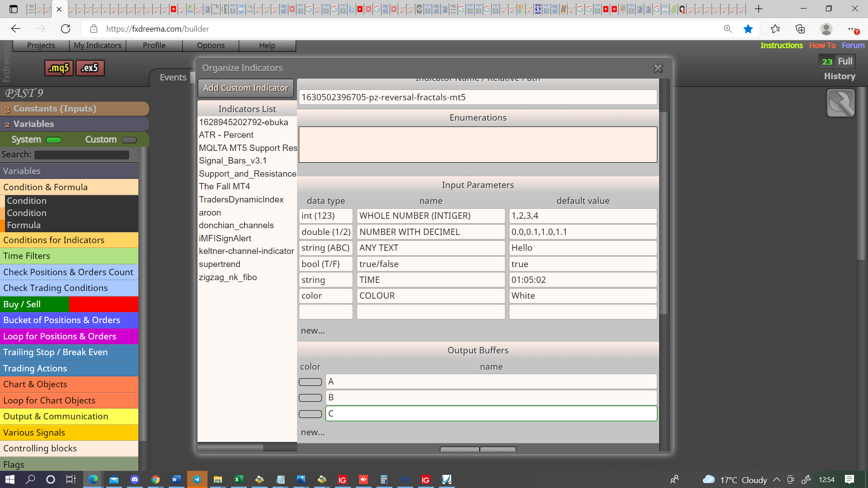Open Task View on the taskbar

tap(71, 479)
